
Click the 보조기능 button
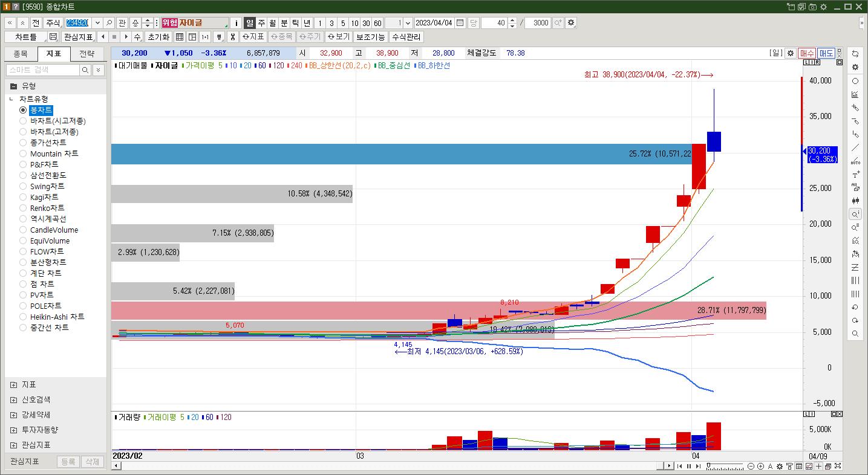(x=370, y=37)
